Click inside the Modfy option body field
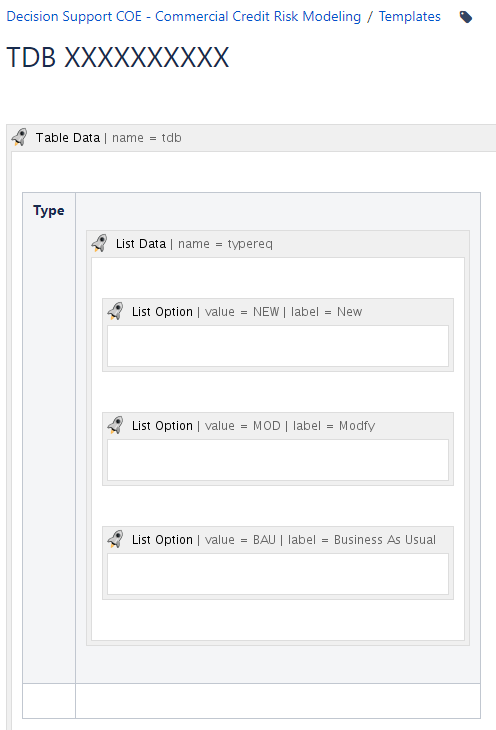 coord(278,460)
